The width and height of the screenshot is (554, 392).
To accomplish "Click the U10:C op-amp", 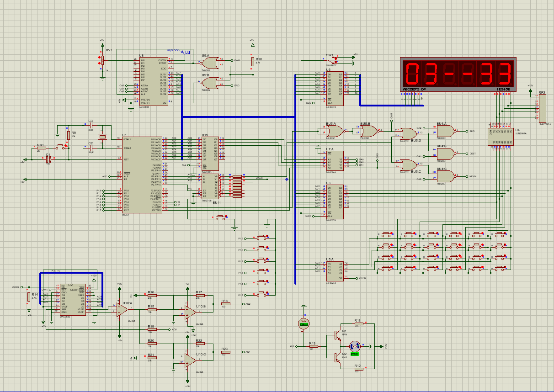I will 190,360.
